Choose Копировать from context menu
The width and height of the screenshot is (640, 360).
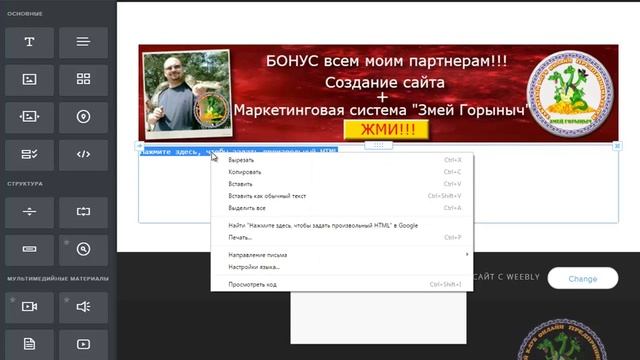pyautogui.click(x=342, y=172)
